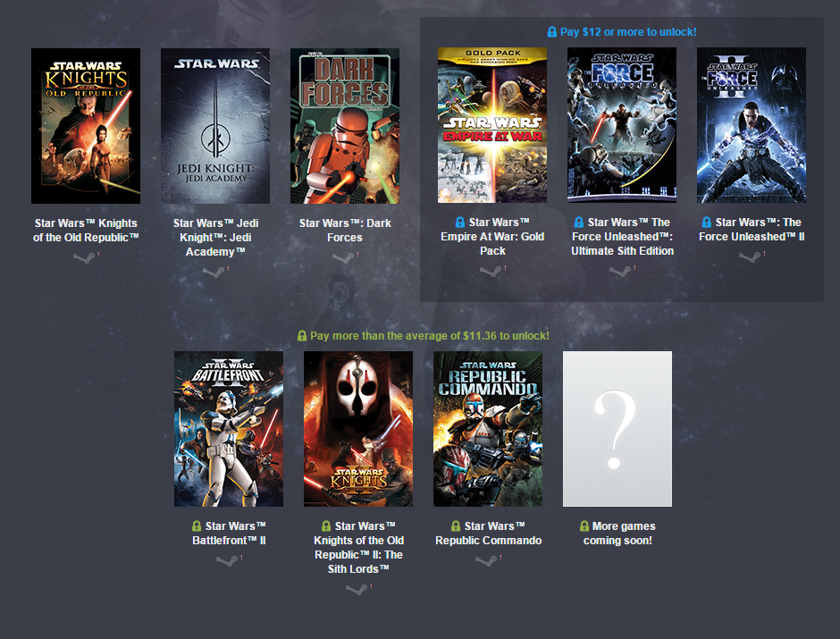Open the Empire At War Gold Pack cover
The height and width of the screenshot is (639, 840).
click(x=492, y=125)
